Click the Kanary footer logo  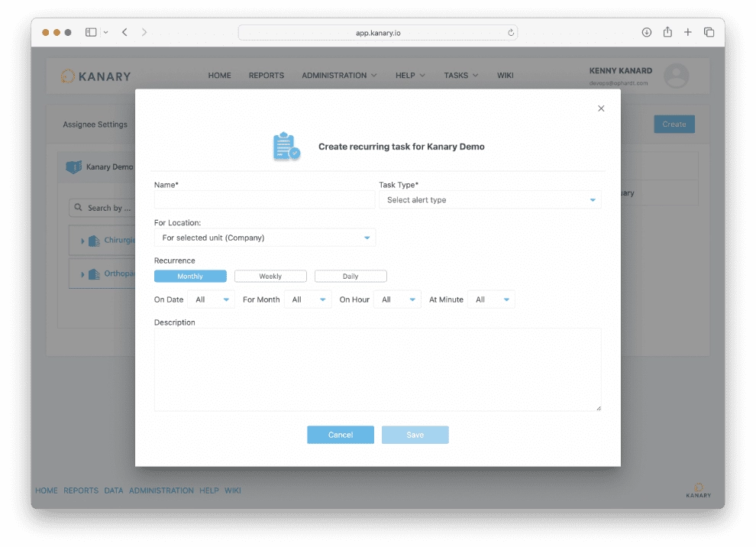point(698,490)
